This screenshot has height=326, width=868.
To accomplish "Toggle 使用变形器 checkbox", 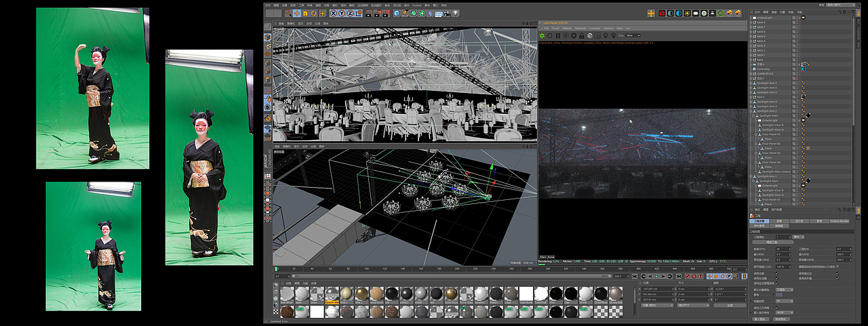I will (837, 279).
